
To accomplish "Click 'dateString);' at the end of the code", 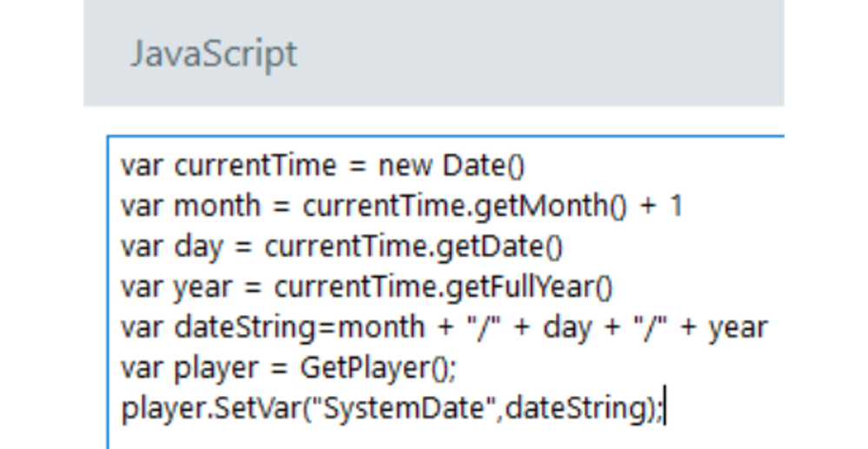I will (x=584, y=408).
